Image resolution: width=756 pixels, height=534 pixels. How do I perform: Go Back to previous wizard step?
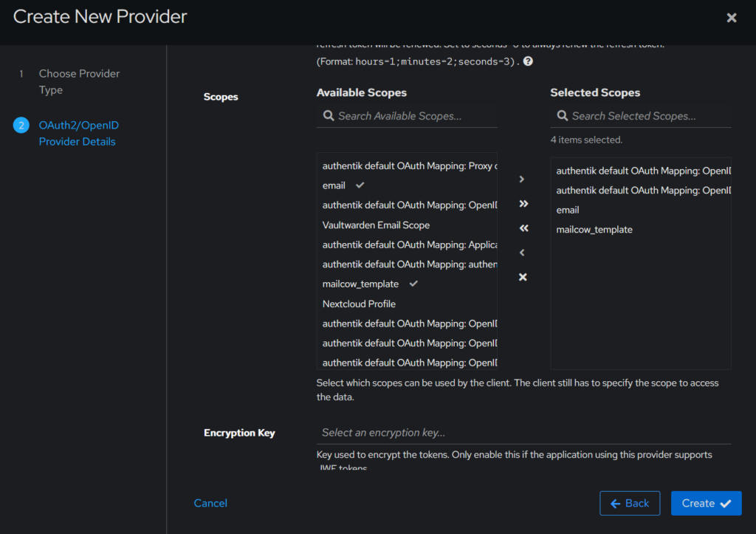point(630,503)
